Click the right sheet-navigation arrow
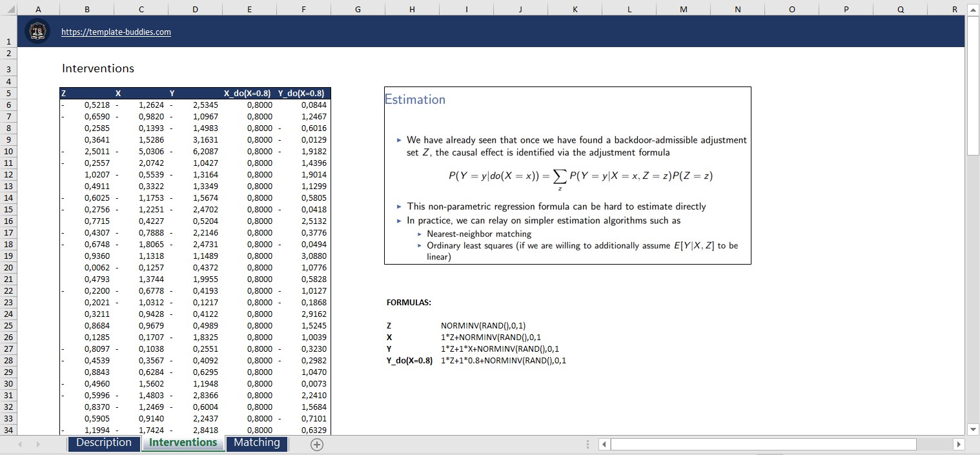The width and height of the screenshot is (980, 455). (39, 444)
